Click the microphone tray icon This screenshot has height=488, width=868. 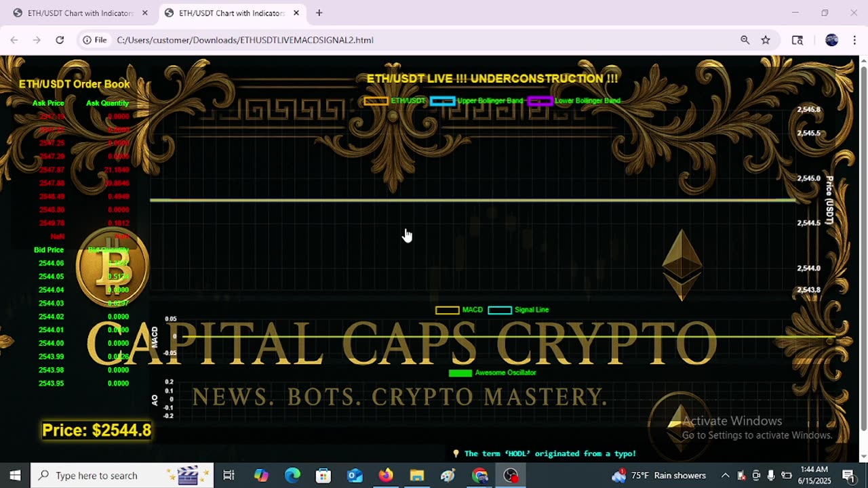click(x=771, y=475)
